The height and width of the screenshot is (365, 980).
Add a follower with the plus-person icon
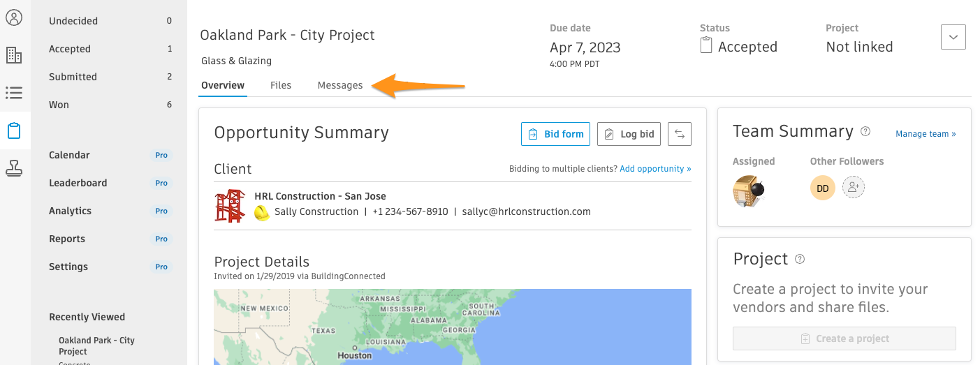tap(854, 187)
